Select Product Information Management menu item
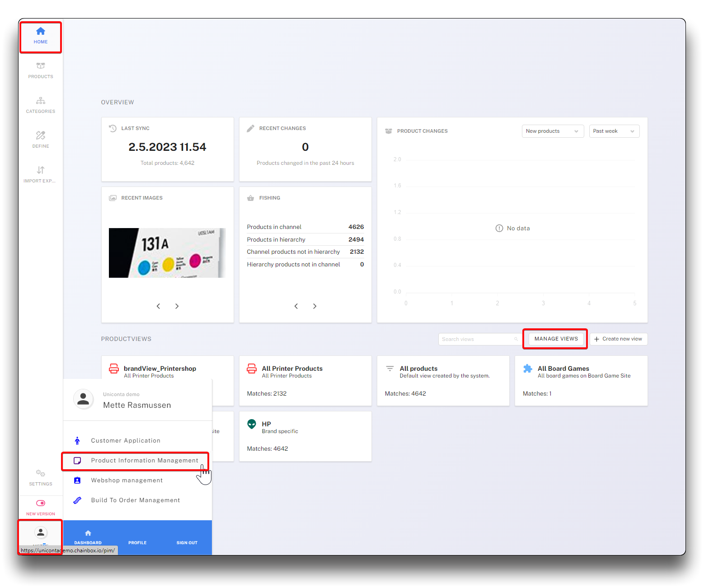The height and width of the screenshot is (588, 704). (145, 461)
